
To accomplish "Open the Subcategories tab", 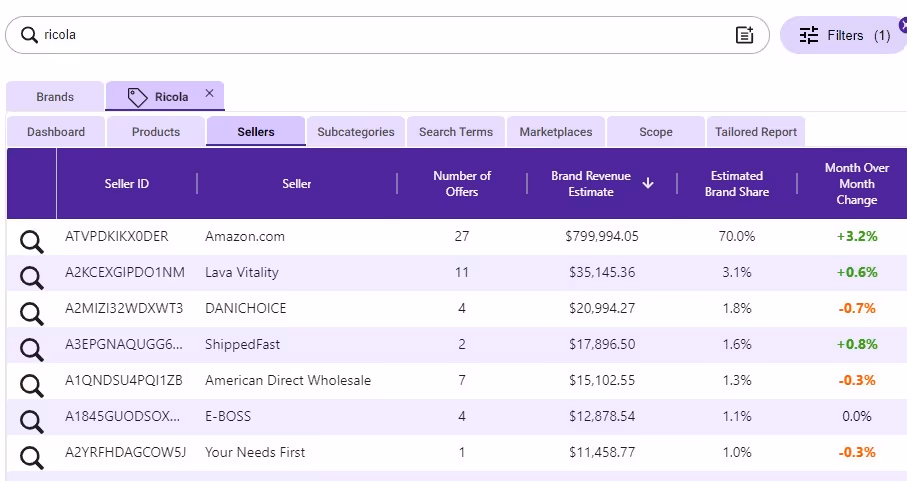I will pyautogui.click(x=356, y=132).
